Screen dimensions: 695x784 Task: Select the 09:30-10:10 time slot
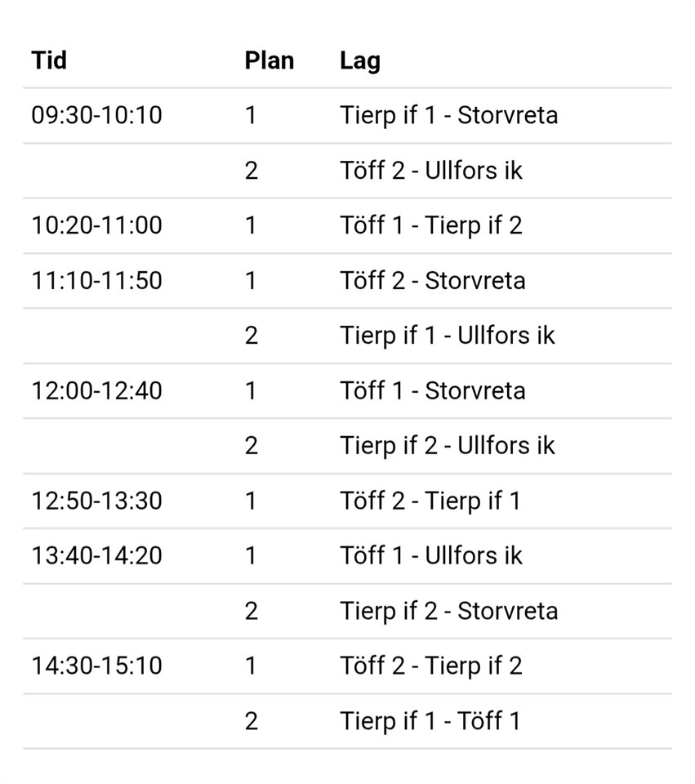[x=96, y=115]
